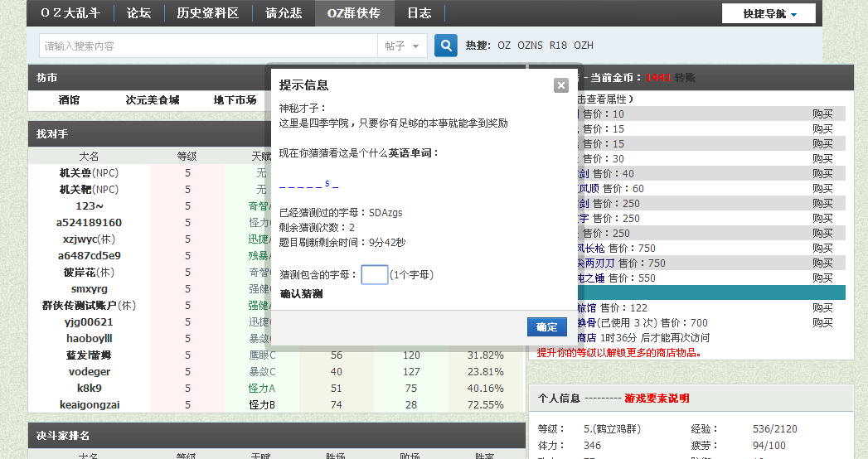The height and width of the screenshot is (459, 868).
Task: Select opponent 群侠传测试账户
Action: (90, 306)
